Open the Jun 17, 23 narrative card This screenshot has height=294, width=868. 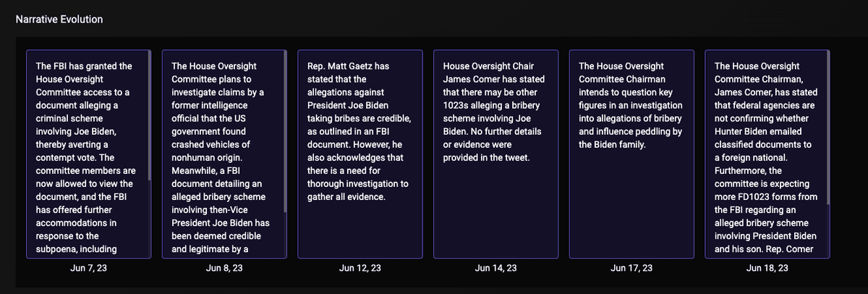pyautogui.click(x=631, y=154)
